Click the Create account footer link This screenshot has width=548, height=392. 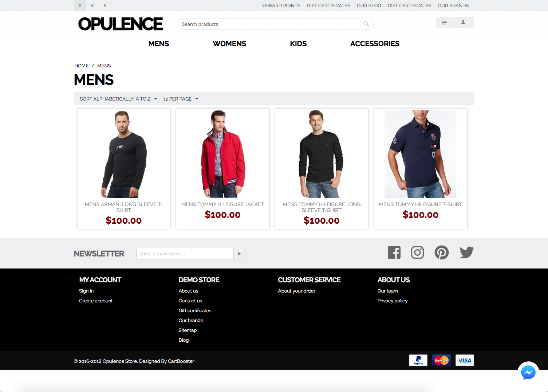(x=96, y=301)
